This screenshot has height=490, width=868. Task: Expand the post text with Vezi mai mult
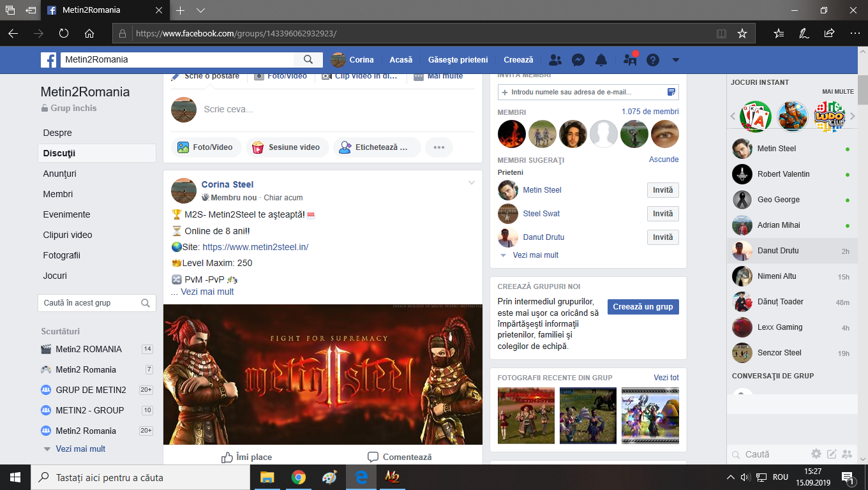(207, 292)
